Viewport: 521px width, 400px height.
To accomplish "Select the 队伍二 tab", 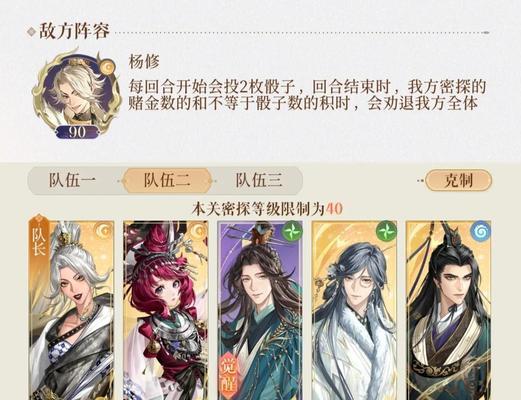I will [167, 180].
